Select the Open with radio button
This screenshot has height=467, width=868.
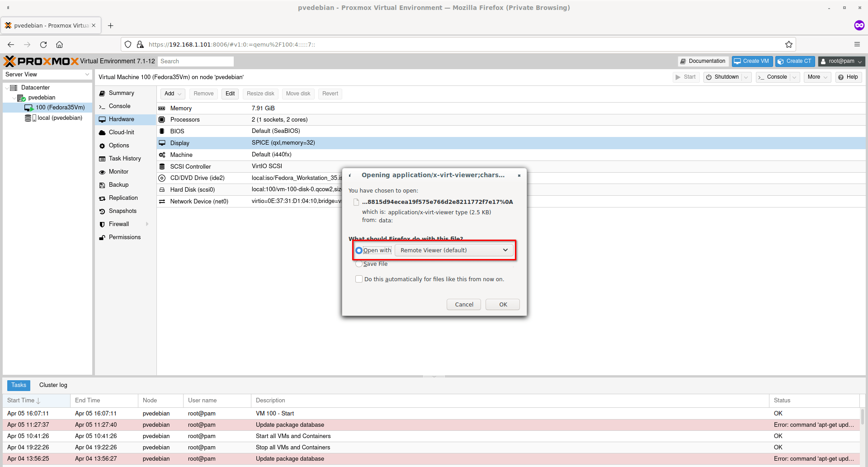click(359, 250)
